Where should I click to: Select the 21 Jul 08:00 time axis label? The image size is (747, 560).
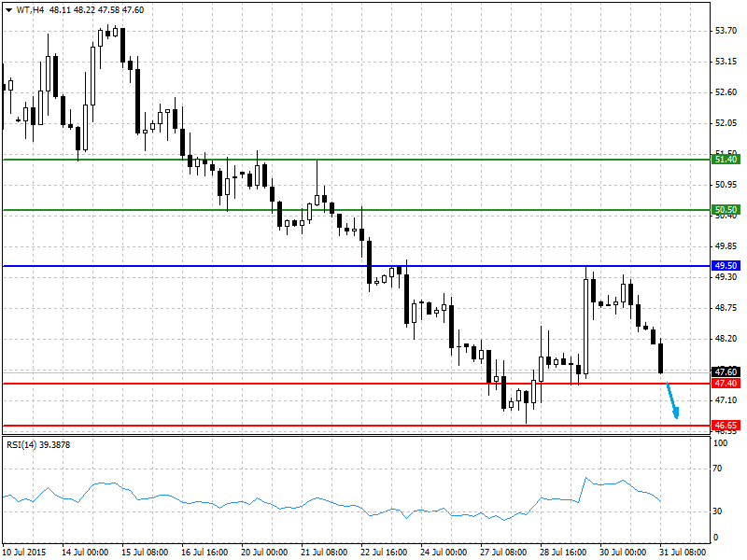(324, 552)
